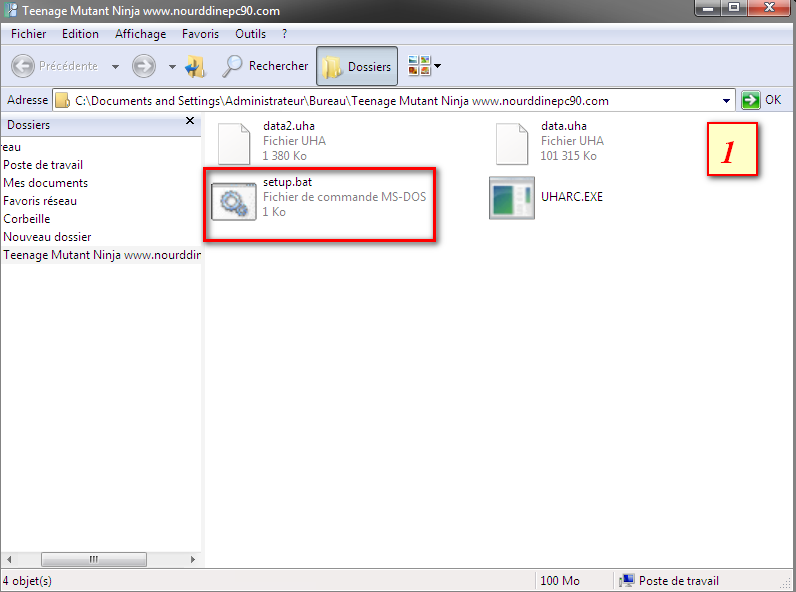
Task: Toggle the Dossiers folders pane button
Action: (x=357, y=67)
